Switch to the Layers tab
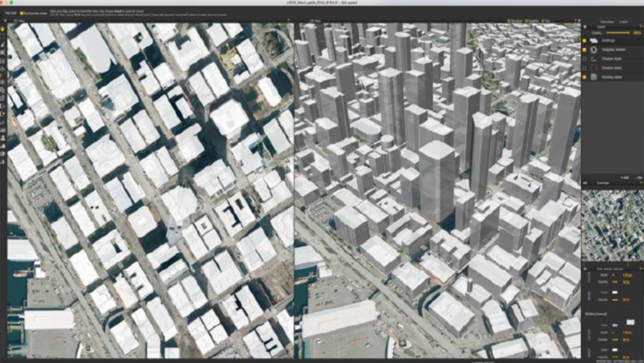 click(x=627, y=21)
